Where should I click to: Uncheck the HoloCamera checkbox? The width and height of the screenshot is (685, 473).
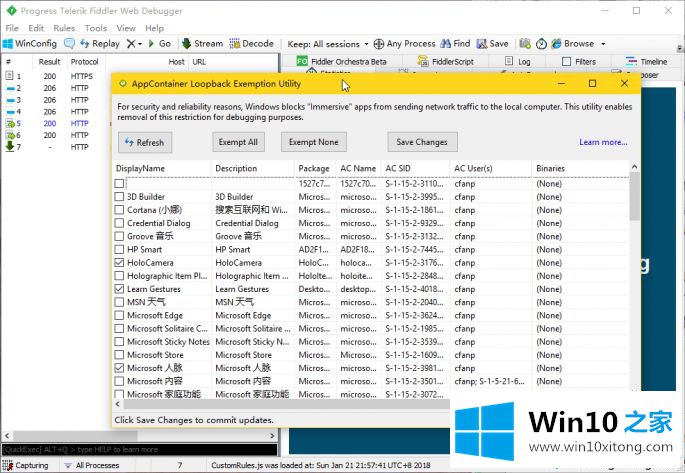point(119,263)
